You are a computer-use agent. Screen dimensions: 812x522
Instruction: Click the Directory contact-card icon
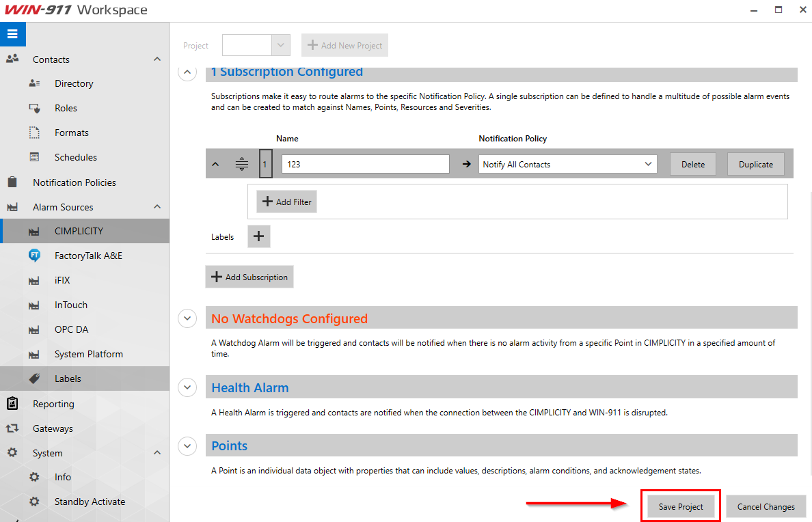click(34, 83)
